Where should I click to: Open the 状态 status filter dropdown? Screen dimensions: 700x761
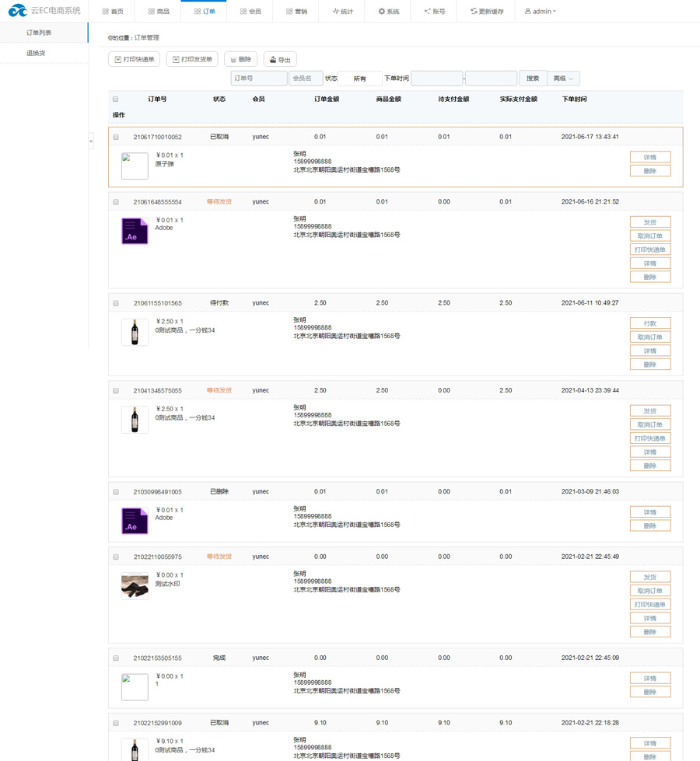(360, 79)
